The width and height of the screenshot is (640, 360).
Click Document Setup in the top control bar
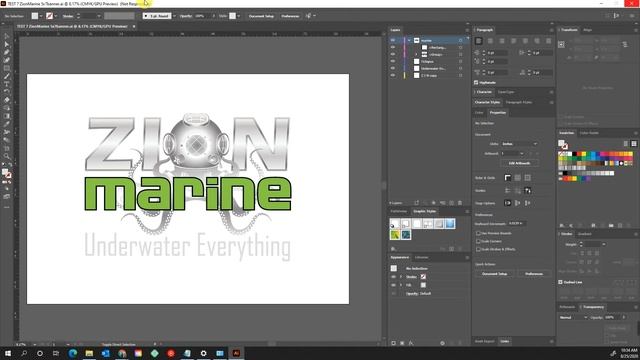[x=261, y=16]
